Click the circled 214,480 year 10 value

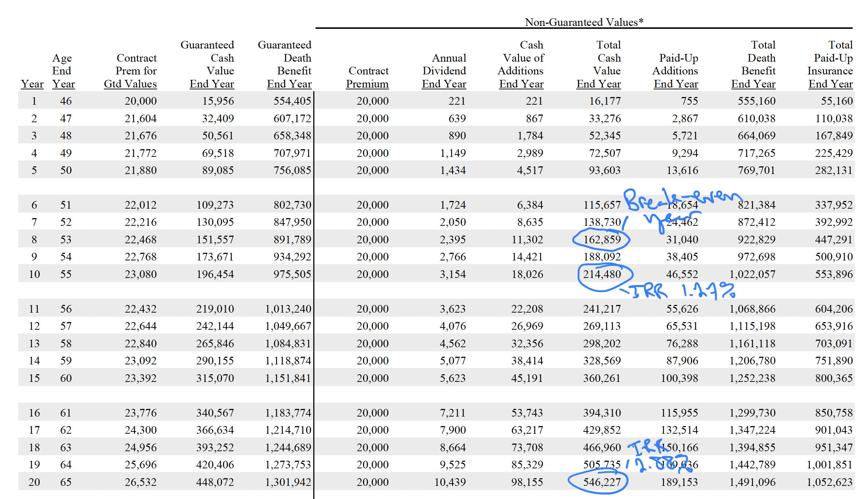point(602,274)
